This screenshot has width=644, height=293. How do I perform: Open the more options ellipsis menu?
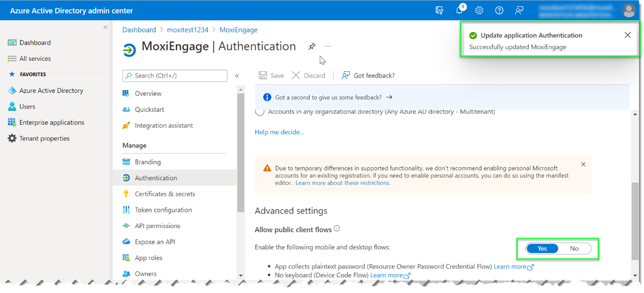pos(328,46)
